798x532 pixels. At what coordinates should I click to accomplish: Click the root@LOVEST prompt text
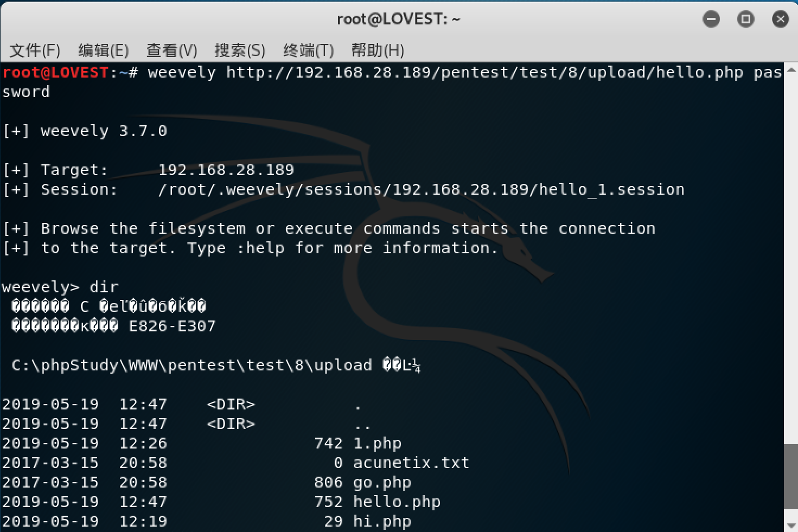tap(55, 73)
